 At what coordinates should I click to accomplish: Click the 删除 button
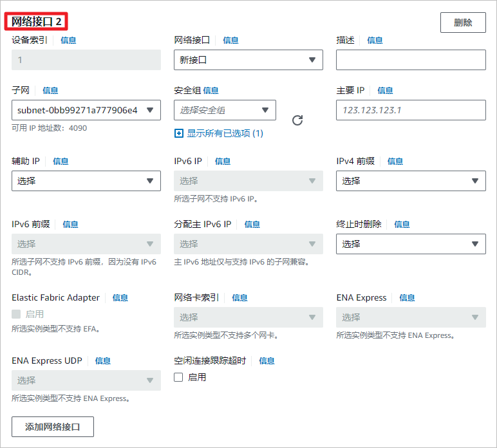(x=463, y=23)
